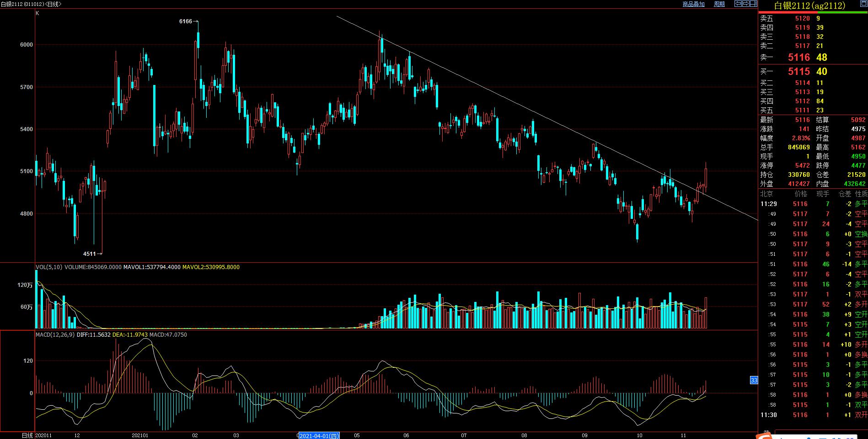This screenshot has width=868, height=439.
Task: Click the MACD(12,26,9) indicator label
Action: click(55, 334)
